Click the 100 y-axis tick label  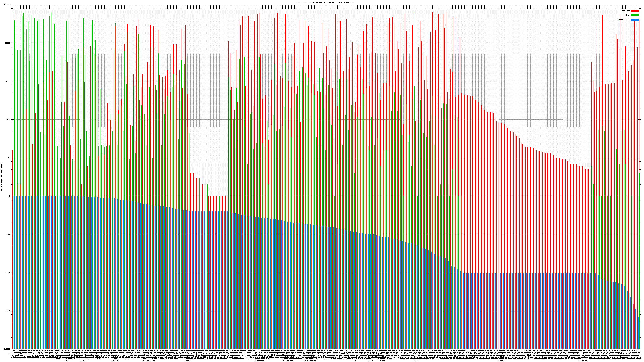tap(8, 120)
